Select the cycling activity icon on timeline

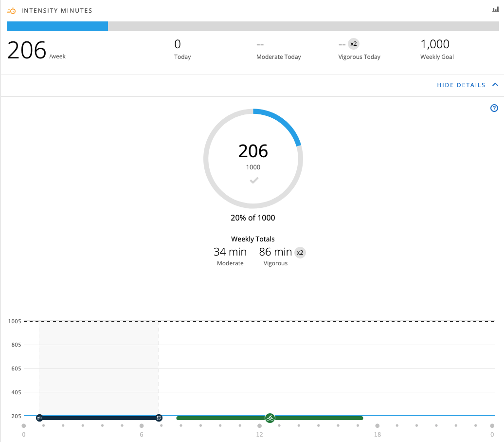click(270, 418)
